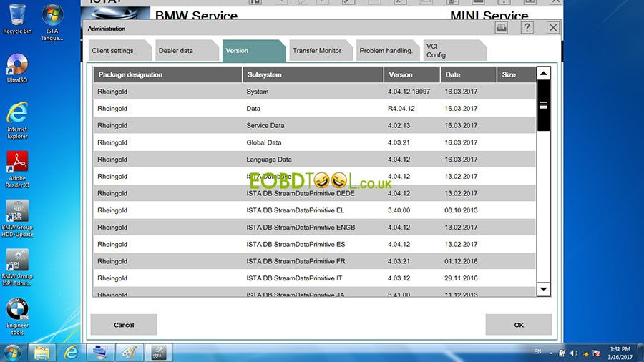
Task: Click EN language indicator in taskbar
Action: coord(537,352)
